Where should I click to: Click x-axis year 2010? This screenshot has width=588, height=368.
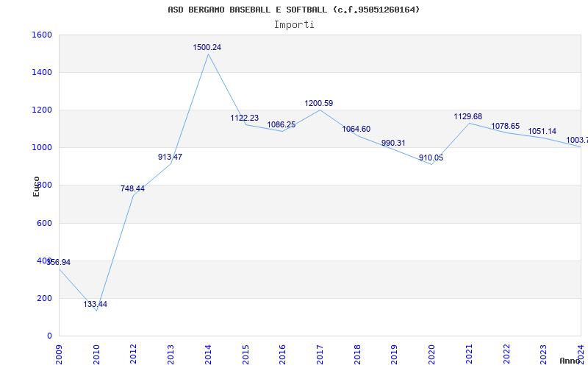point(96,354)
